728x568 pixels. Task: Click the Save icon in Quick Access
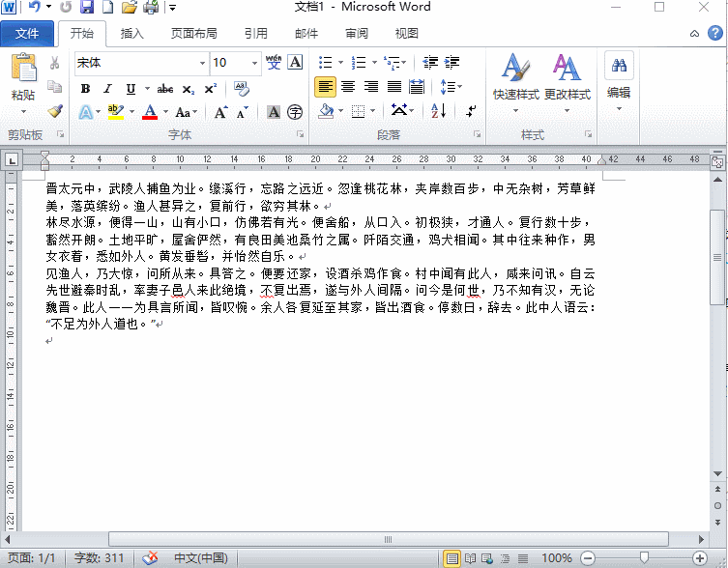(x=87, y=8)
